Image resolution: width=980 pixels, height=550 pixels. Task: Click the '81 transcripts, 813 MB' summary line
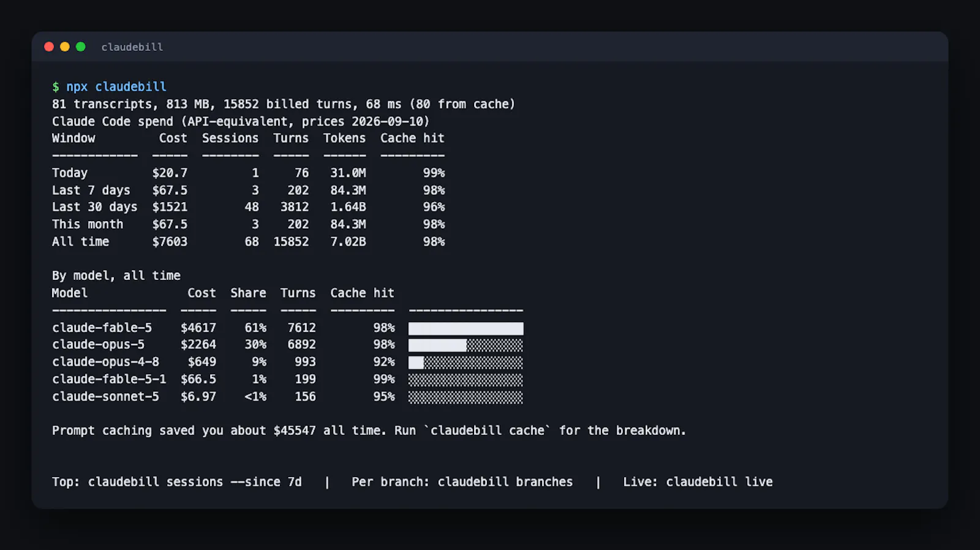[x=284, y=104]
